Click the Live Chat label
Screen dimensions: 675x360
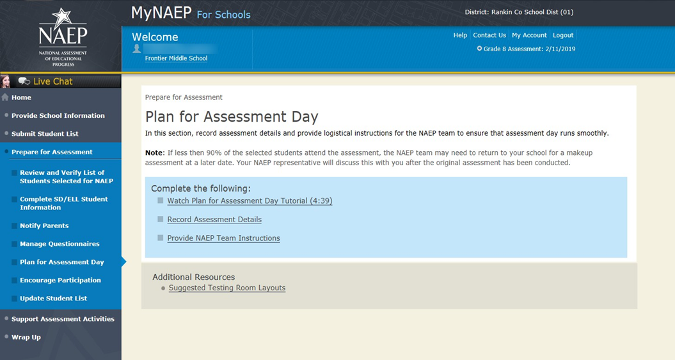coord(53,81)
